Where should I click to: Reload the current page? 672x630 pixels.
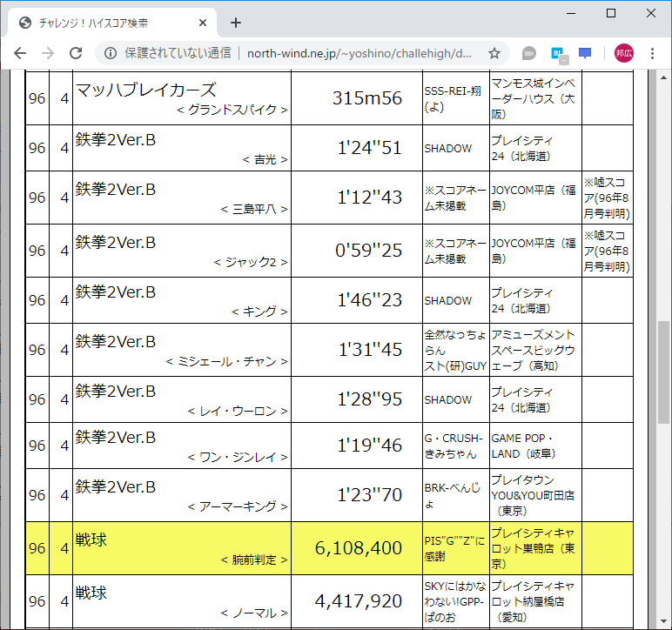(x=76, y=53)
